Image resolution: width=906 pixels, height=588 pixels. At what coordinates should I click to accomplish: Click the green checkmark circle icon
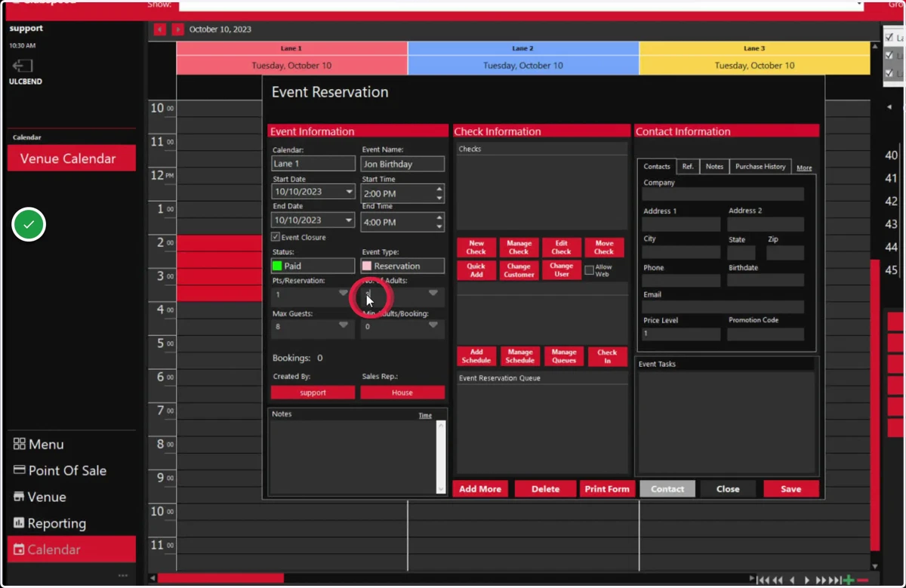(x=29, y=225)
